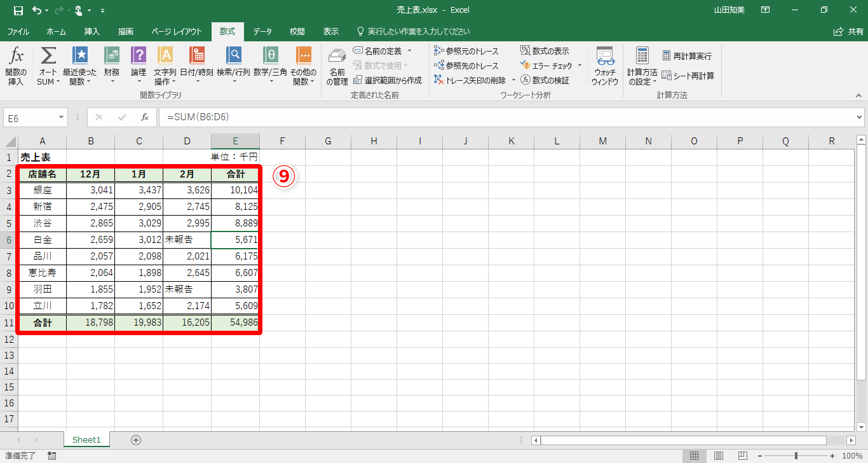Switch to the Home (ホーム) tab
Screen dimensions: 868x463
[x=57, y=31]
